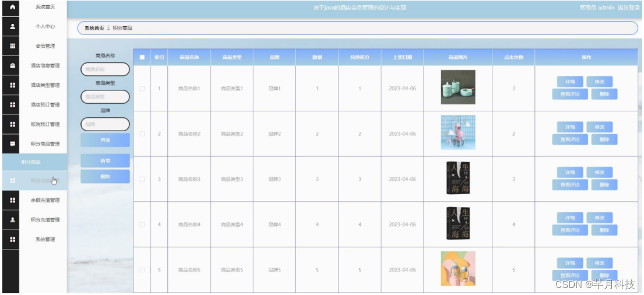Click the home icon beside 系统首页
Viewport: 644px width, 295px height.
(x=12, y=7)
